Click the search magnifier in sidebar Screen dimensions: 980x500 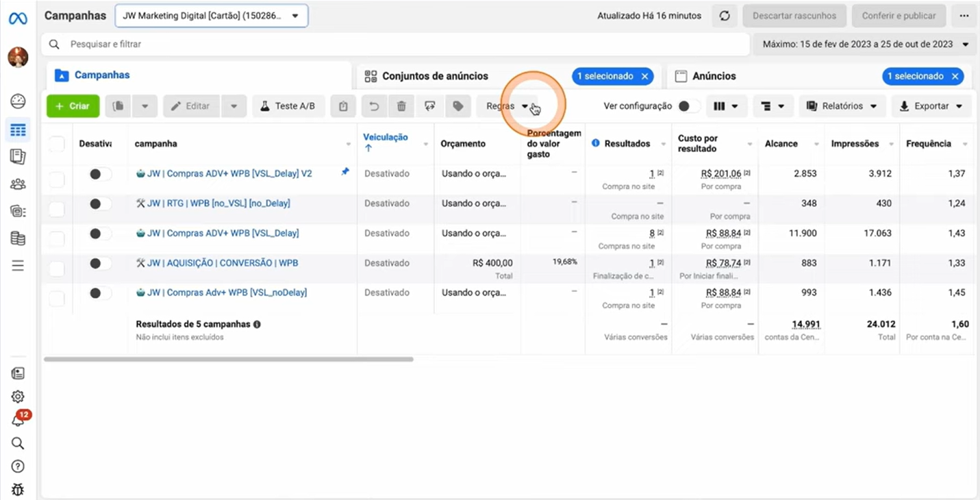(x=18, y=443)
